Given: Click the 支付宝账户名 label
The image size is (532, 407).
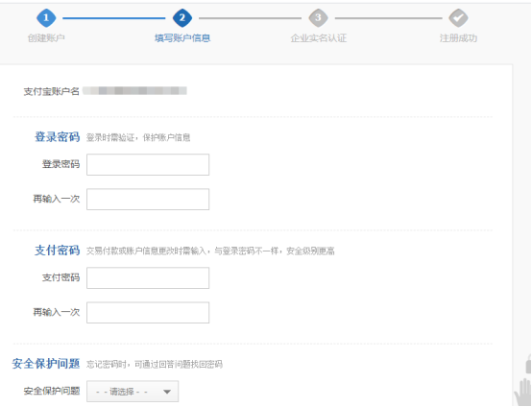Looking at the screenshot, I should [51, 91].
